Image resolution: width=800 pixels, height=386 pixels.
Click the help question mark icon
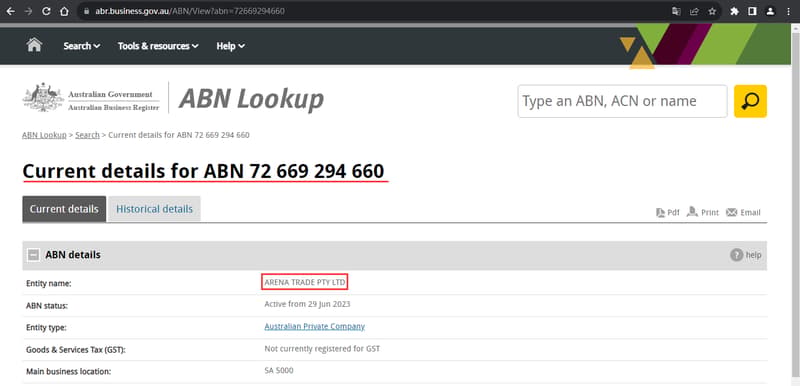pos(736,255)
